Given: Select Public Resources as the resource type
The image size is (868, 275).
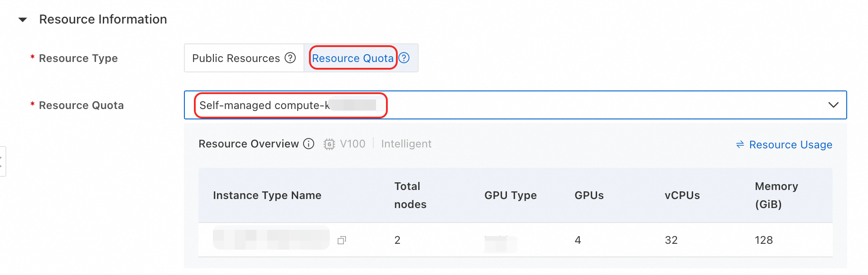Looking at the screenshot, I should 235,58.
